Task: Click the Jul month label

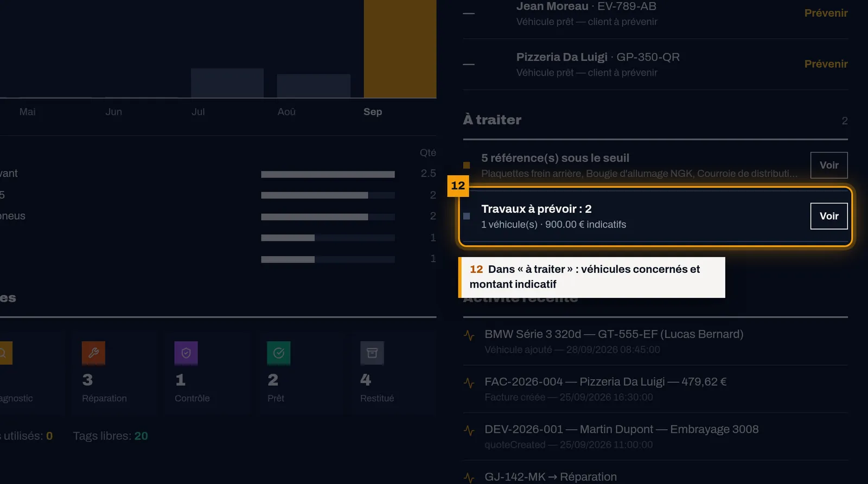Action: click(198, 112)
